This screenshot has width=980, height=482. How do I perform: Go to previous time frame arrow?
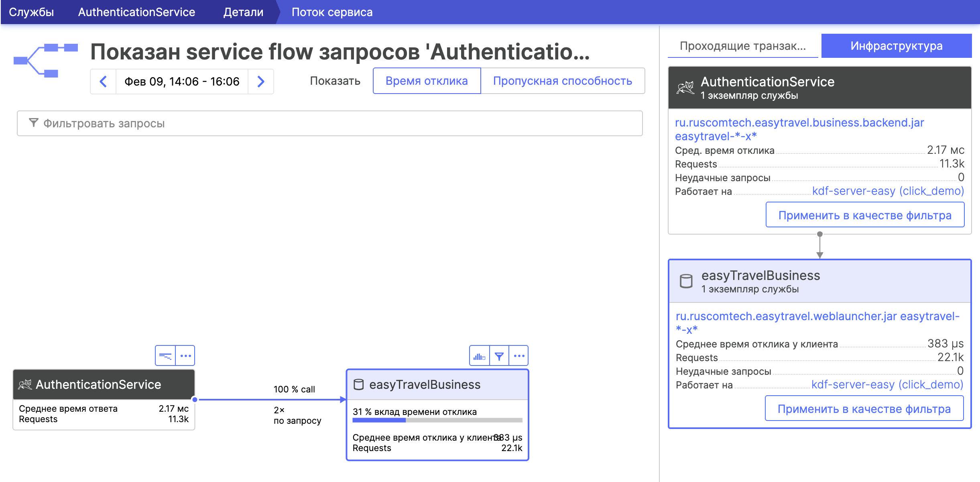pyautogui.click(x=103, y=82)
